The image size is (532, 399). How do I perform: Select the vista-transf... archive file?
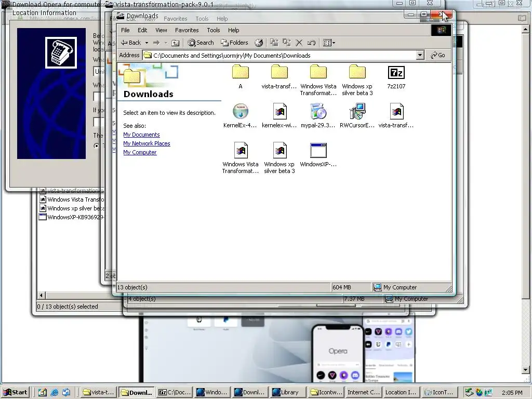396,116
